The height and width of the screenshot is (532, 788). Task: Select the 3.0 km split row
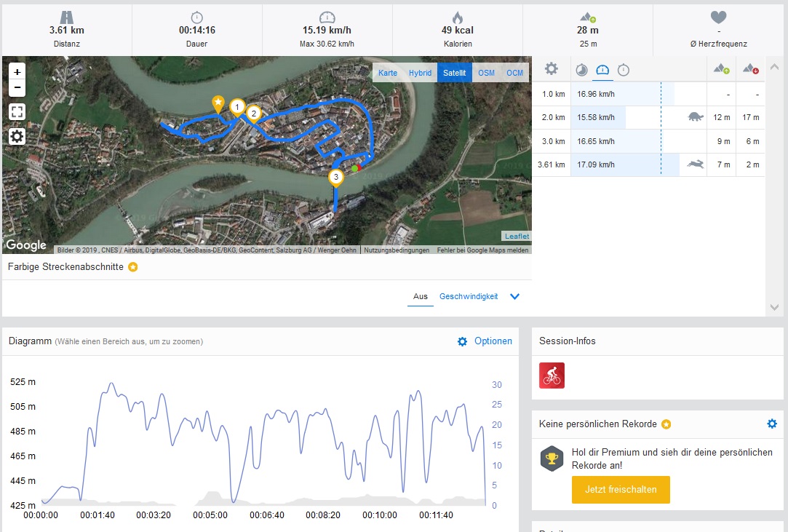648,141
